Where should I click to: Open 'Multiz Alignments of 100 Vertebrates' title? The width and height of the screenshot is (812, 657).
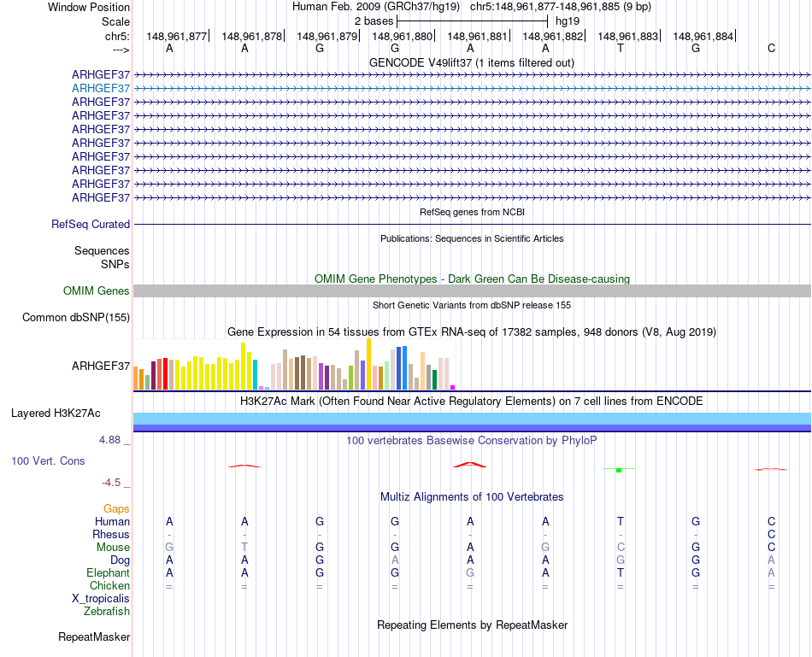pyautogui.click(x=472, y=497)
